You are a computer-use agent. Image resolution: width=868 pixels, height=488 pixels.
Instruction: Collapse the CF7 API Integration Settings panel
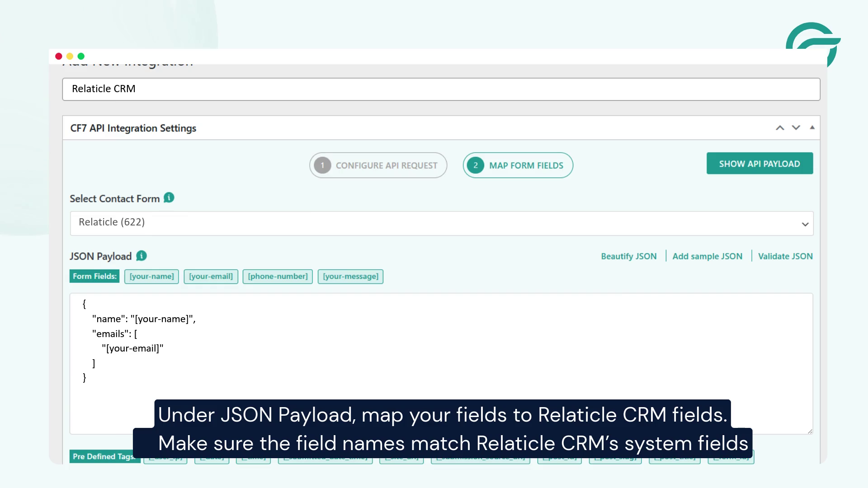(x=812, y=127)
